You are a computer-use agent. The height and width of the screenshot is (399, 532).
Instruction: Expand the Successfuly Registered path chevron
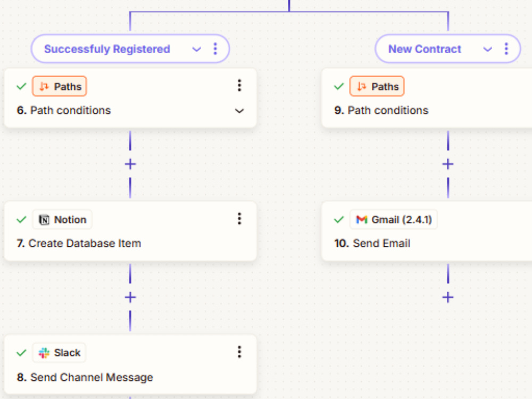click(196, 49)
